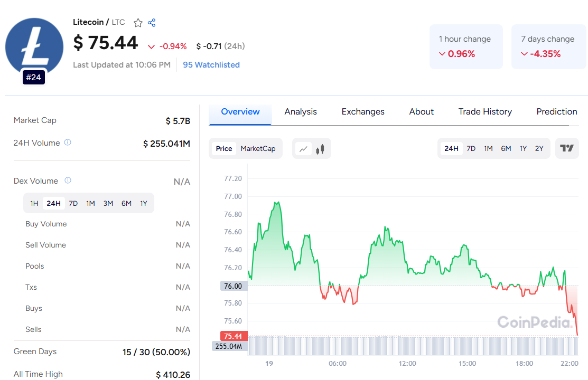Set chart range to 24H
The height and width of the screenshot is (380, 588).
pyautogui.click(x=451, y=149)
